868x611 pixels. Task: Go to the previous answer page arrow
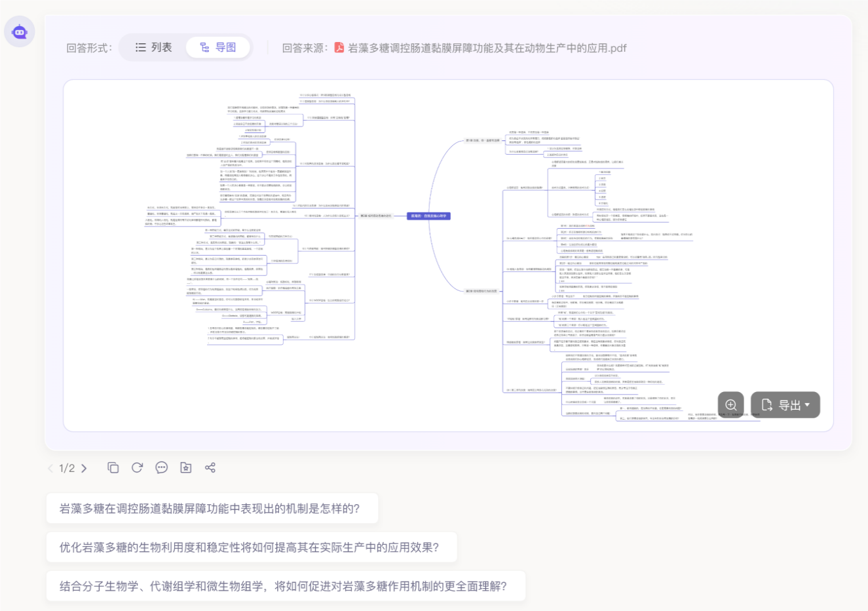point(50,468)
